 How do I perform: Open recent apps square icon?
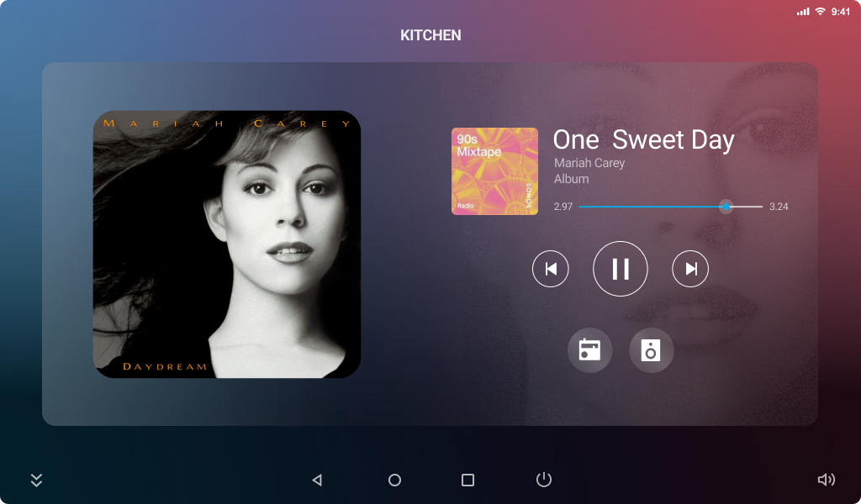[x=467, y=480]
